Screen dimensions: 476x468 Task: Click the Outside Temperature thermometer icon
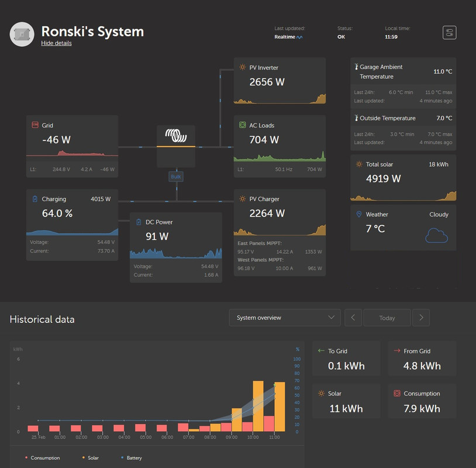[356, 118]
